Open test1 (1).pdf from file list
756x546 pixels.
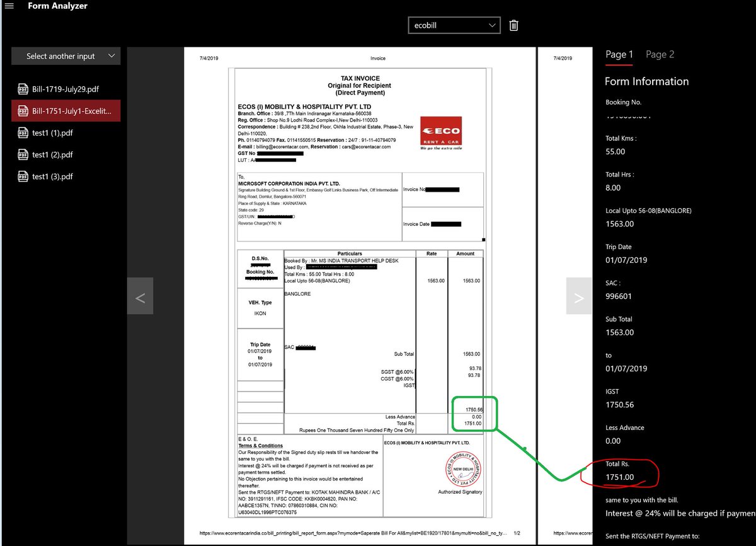66,133
